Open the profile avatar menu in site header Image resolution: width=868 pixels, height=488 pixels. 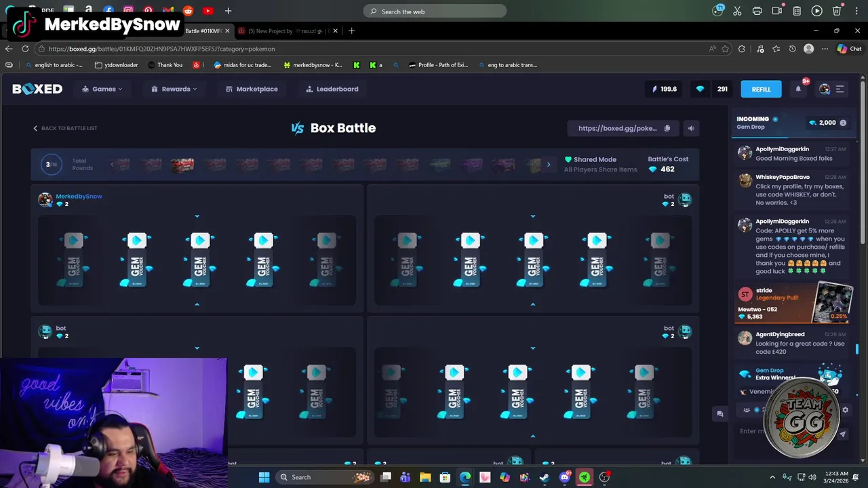tap(825, 89)
